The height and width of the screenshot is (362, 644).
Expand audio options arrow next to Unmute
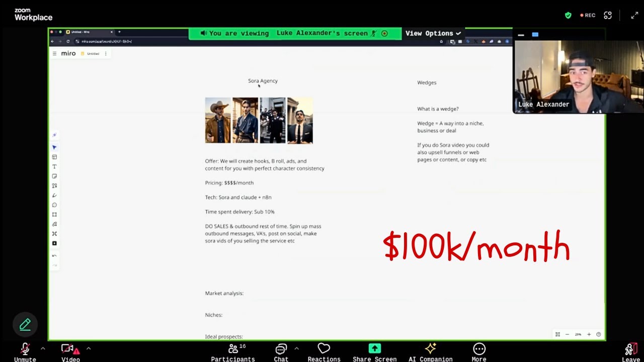(43, 348)
